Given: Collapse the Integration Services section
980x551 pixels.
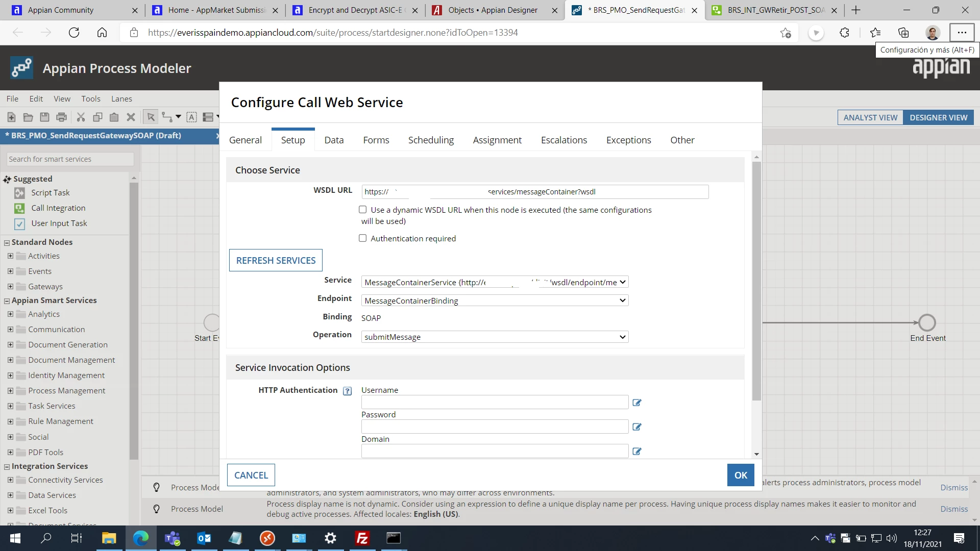Looking at the screenshot, I should [7, 467].
